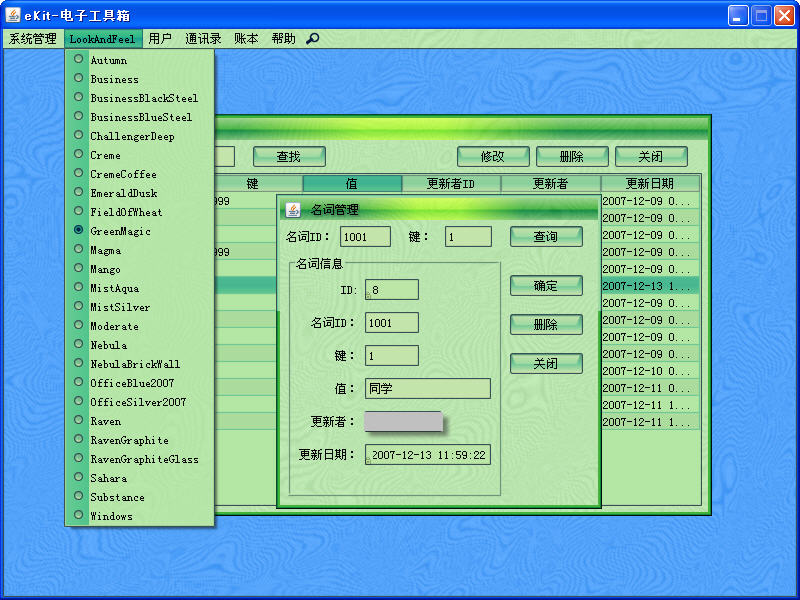Minimize the eKit main window
Image resolution: width=800 pixels, height=600 pixels.
(x=738, y=15)
